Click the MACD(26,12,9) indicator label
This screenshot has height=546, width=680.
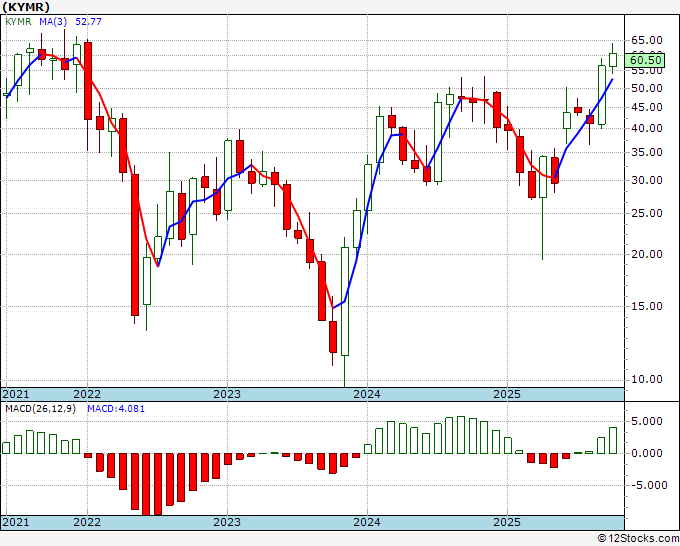pos(40,409)
